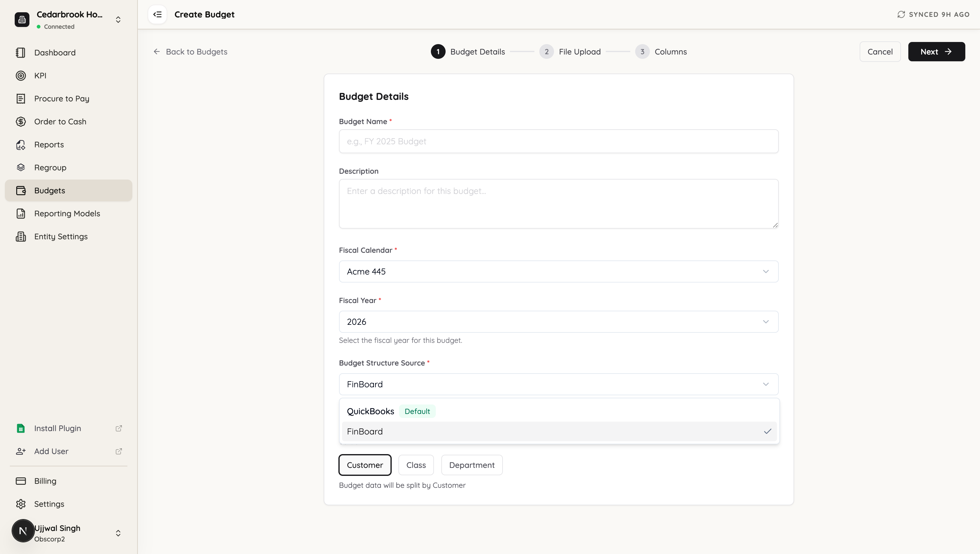The width and height of the screenshot is (980, 554).
Task: Choose the FinBoard option in list
Action: click(559, 431)
